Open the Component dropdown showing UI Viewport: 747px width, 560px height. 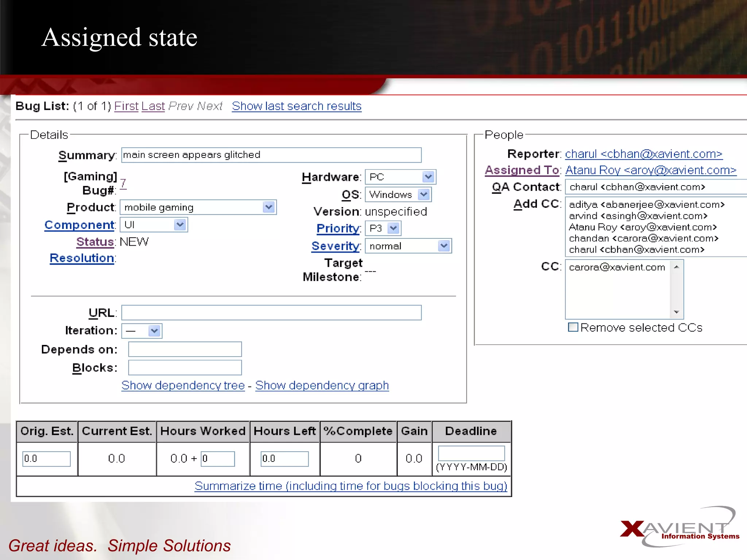tap(154, 225)
